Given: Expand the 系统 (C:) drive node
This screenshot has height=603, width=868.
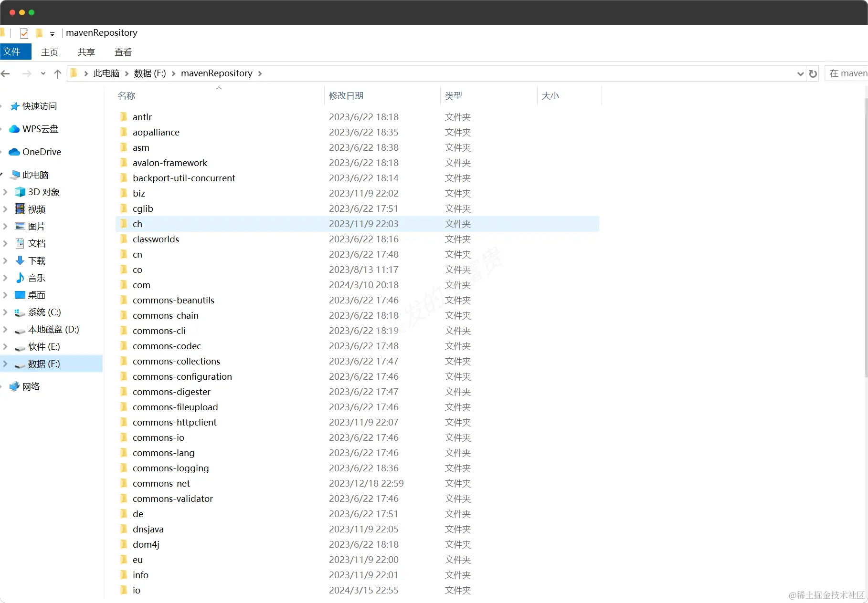Looking at the screenshot, I should 5,312.
